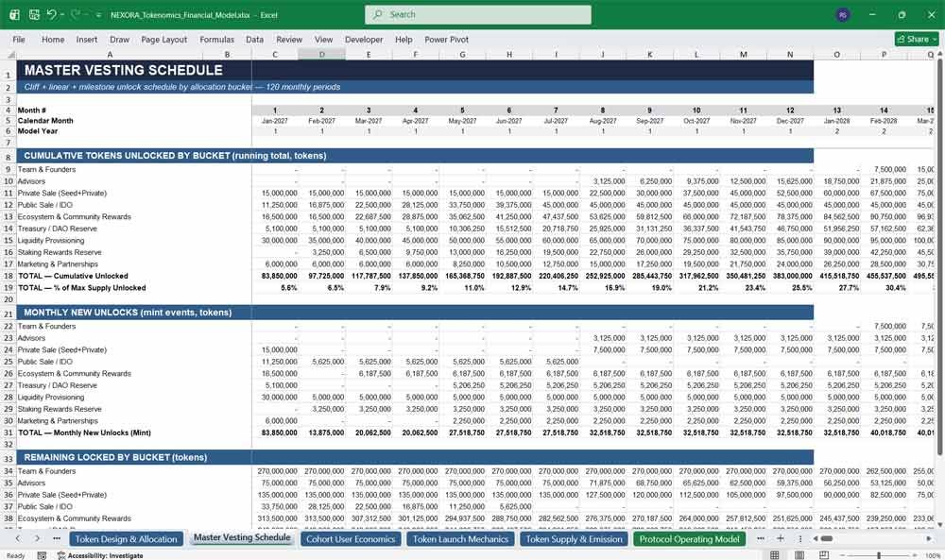Switch to Token Design & Allocation sheet

click(126, 539)
